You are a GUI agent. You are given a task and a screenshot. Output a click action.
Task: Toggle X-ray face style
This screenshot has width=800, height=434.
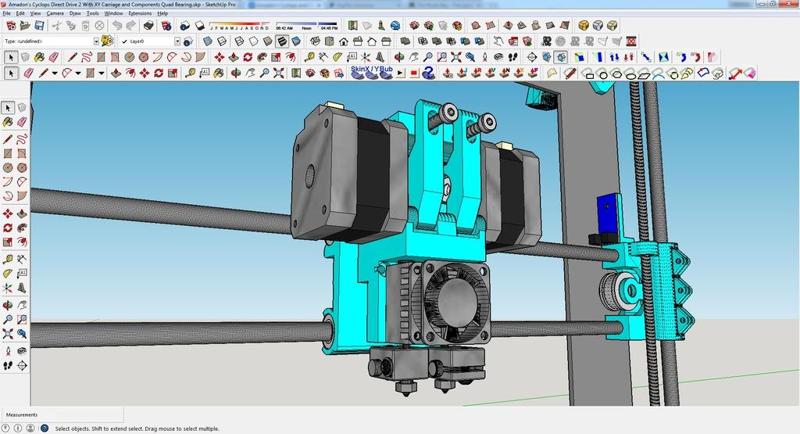(208, 41)
